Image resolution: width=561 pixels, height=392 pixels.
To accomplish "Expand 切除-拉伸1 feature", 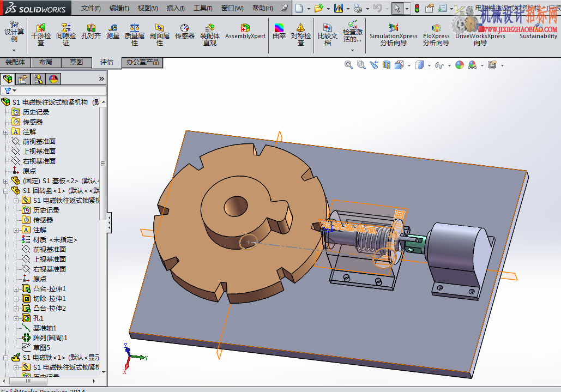I will point(16,299).
